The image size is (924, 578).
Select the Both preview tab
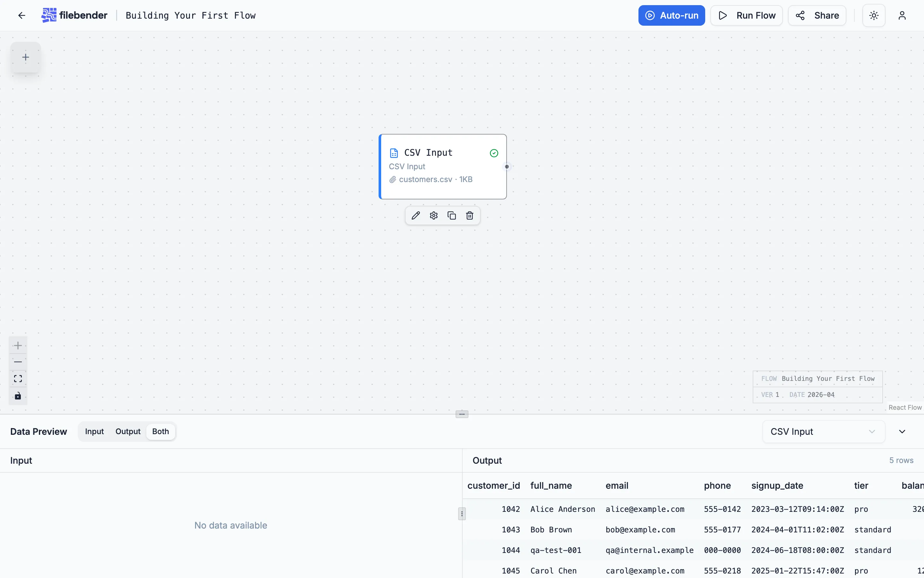coord(160,432)
